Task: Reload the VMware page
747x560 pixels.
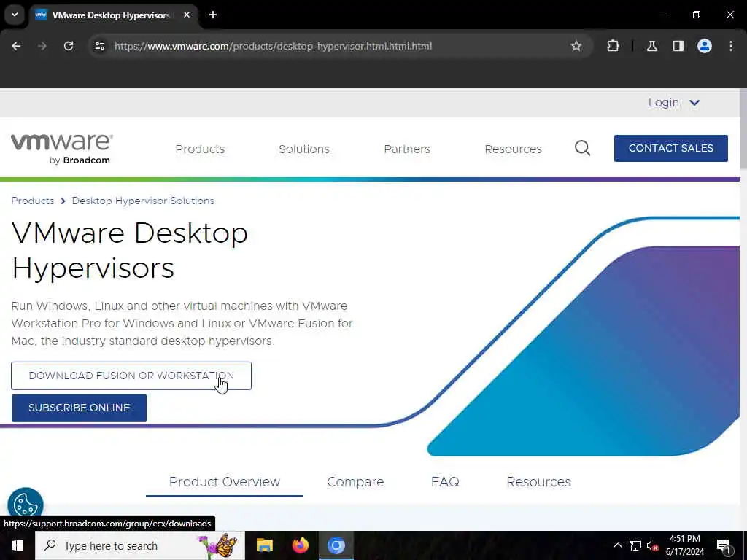Action: click(69, 46)
